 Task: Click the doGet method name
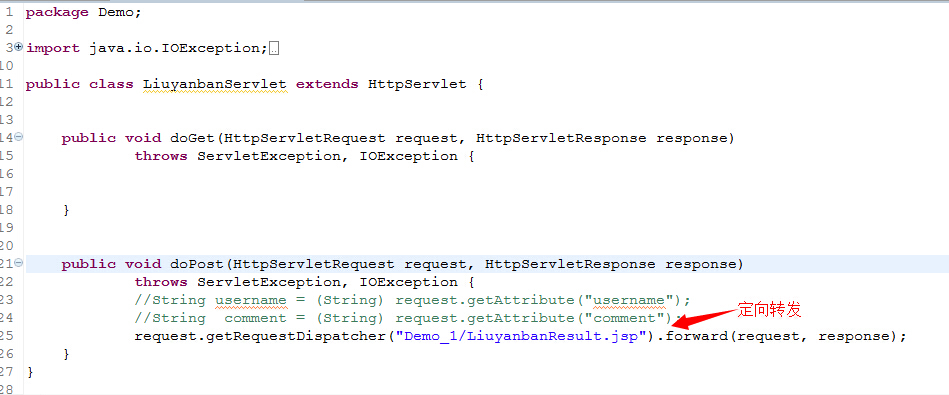192,138
